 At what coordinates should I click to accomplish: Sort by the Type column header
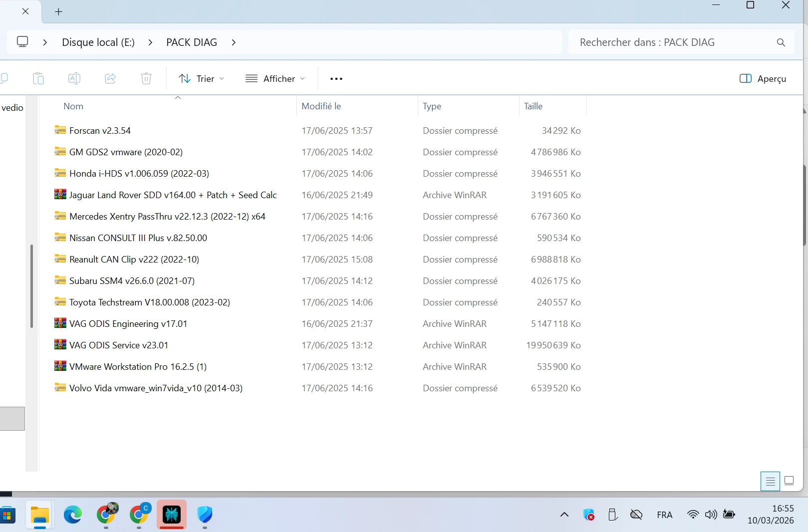[x=432, y=106]
